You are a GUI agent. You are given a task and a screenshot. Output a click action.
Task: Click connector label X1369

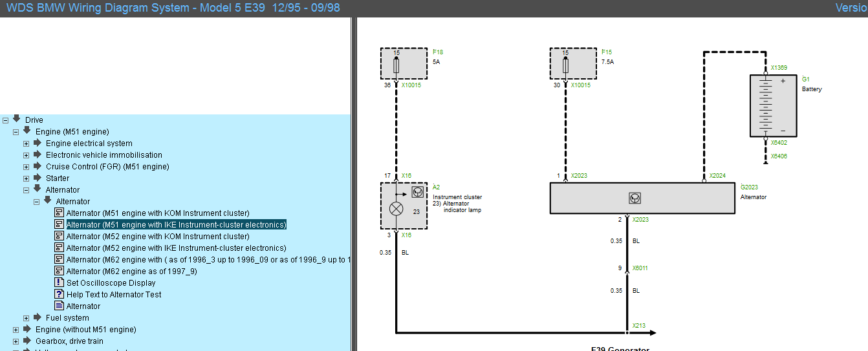click(x=779, y=68)
